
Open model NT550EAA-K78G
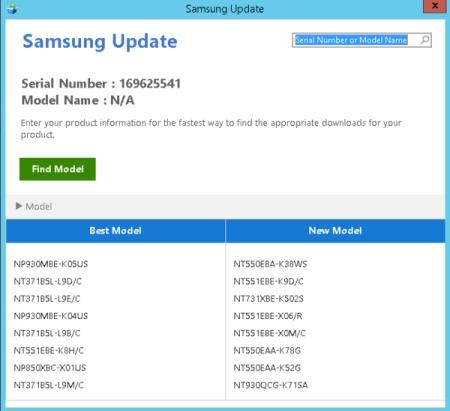[267, 351]
